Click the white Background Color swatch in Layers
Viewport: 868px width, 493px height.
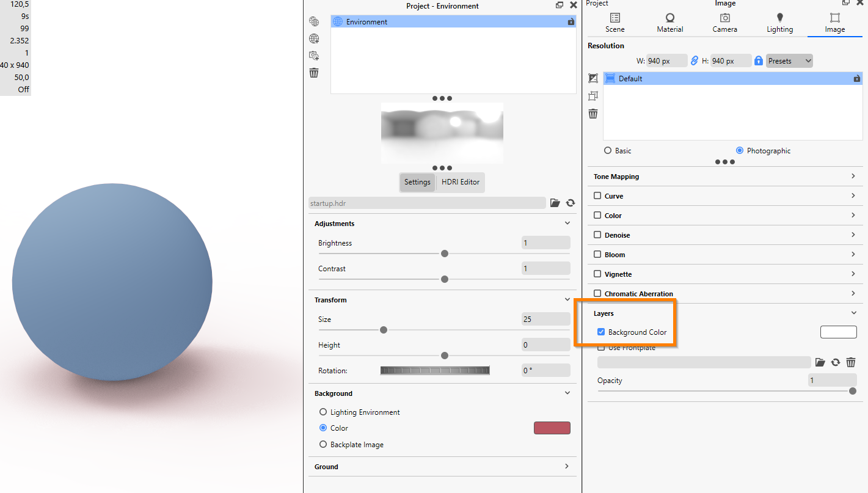838,332
